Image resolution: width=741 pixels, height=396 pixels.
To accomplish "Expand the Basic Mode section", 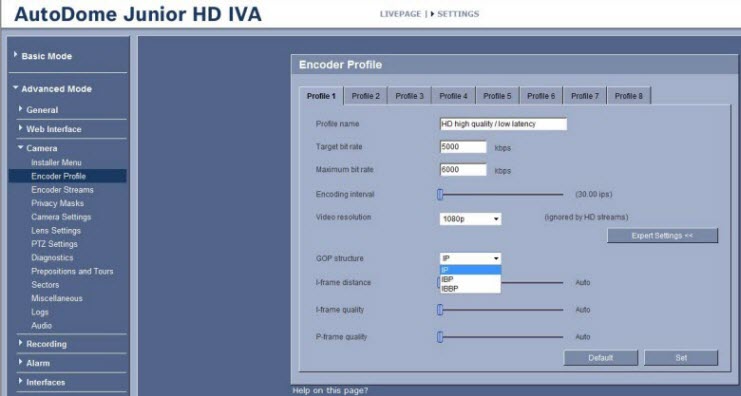I will point(46,56).
